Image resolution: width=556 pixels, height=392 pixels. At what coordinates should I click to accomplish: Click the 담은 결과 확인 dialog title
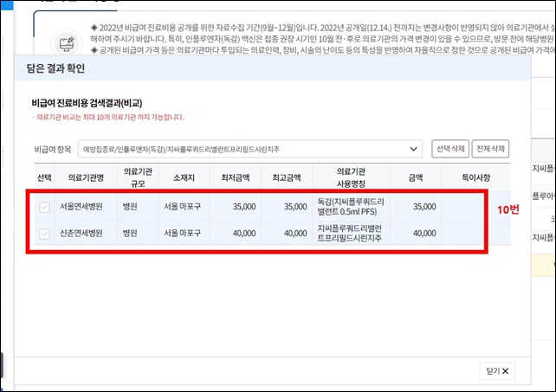[x=55, y=68]
